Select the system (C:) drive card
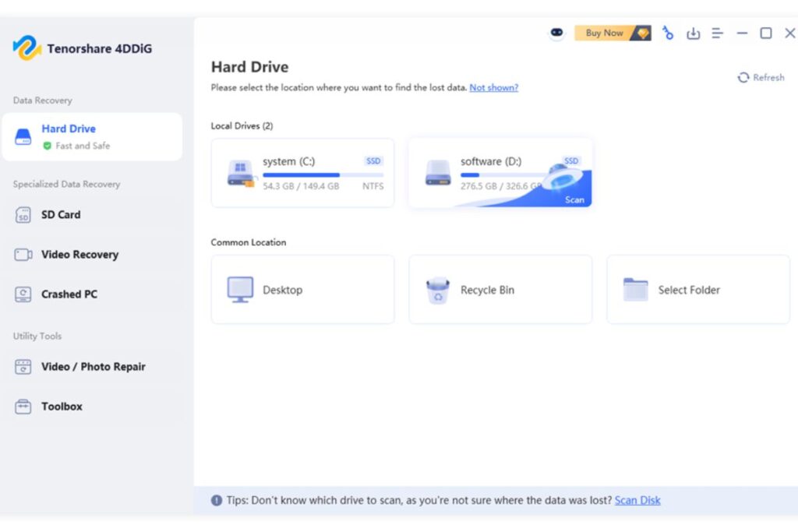 tap(302, 172)
